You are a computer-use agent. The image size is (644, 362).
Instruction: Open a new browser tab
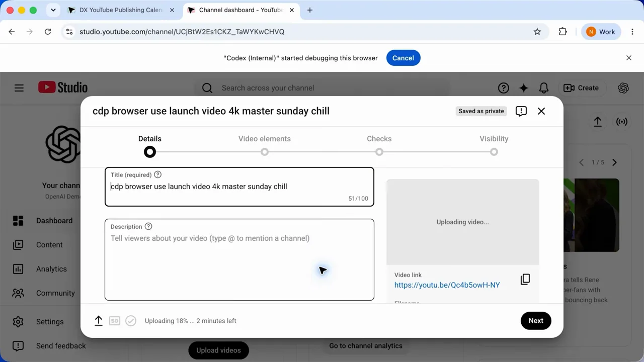tap(310, 10)
